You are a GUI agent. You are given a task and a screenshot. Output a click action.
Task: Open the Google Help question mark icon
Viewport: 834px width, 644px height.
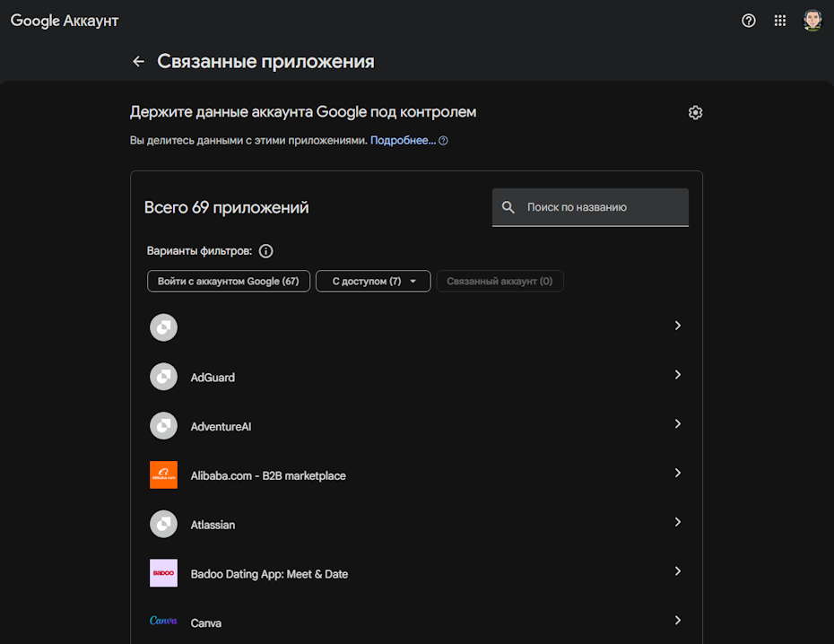pyautogui.click(x=749, y=21)
